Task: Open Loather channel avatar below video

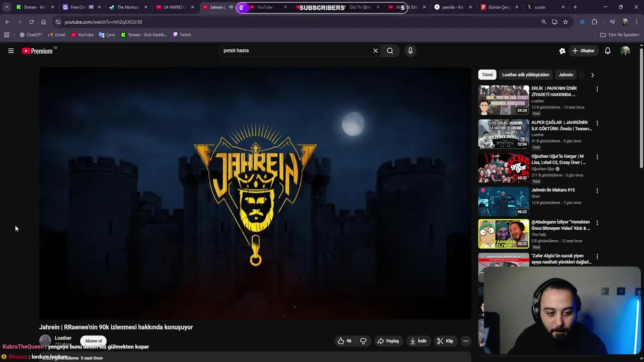Action: (x=45, y=341)
